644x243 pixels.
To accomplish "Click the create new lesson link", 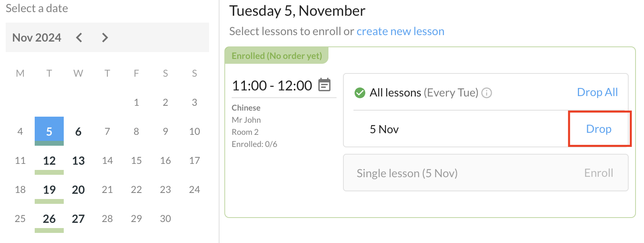I will [x=400, y=31].
